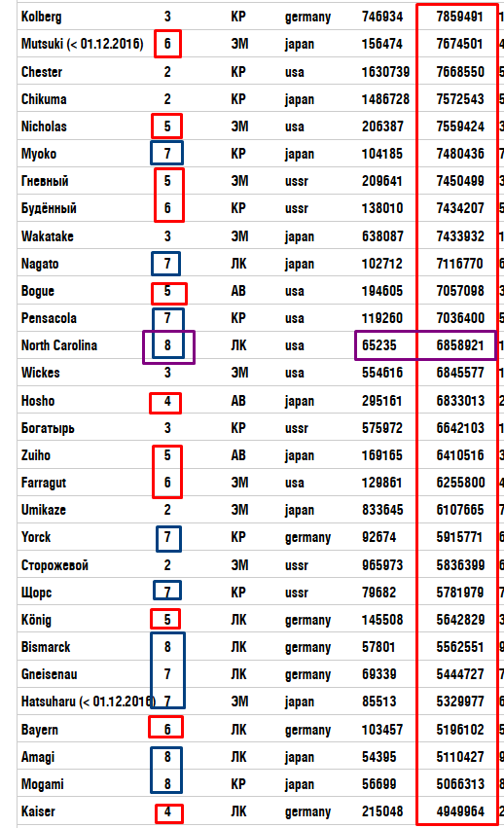Screen dimensions: 504x828
Task: Click 6858921 value for North Carolina
Action: tap(459, 345)
